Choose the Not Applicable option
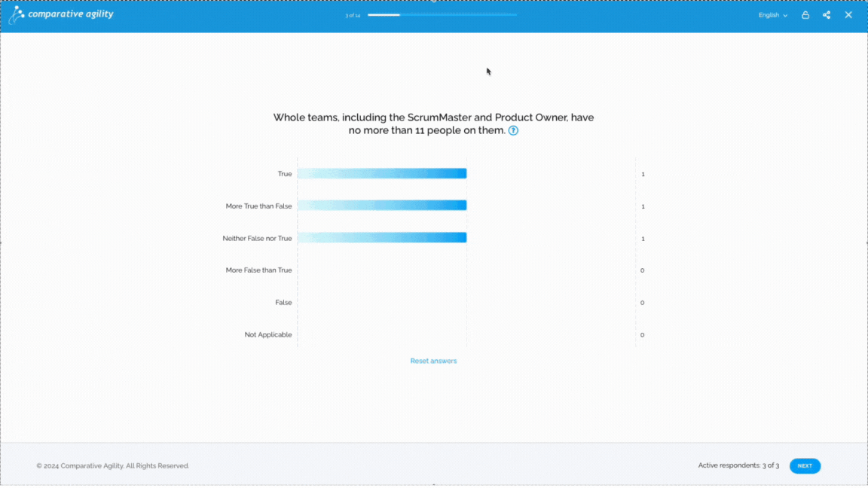The height and width of the screenshot is (488, 868). (268, 334)
